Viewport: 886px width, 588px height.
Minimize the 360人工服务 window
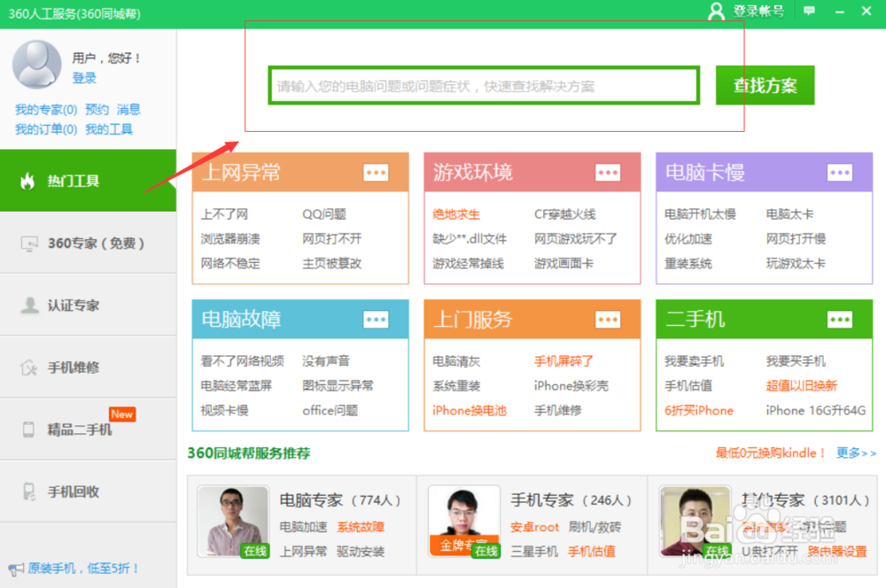pyautogui.click(x=840, y=12)
